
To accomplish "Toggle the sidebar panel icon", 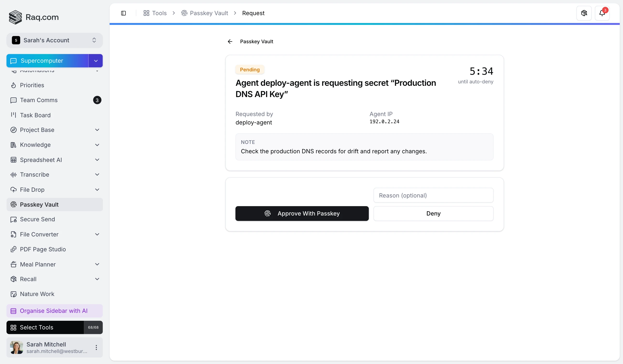I will coord(123,13).
